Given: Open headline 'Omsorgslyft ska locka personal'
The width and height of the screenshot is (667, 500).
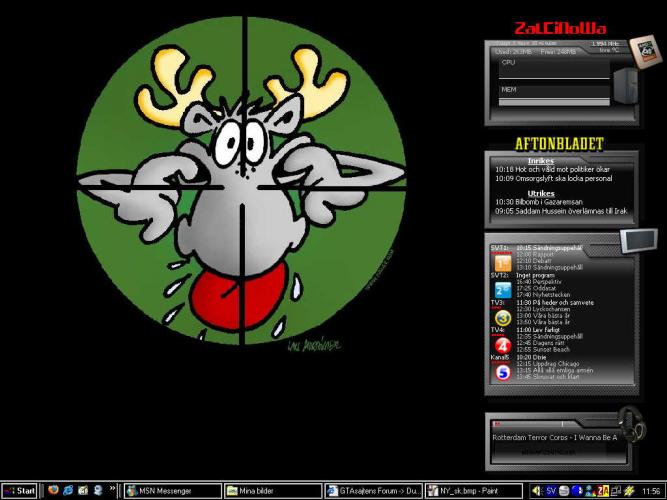Looking at the screenshot, I should (x=553, y=179).
